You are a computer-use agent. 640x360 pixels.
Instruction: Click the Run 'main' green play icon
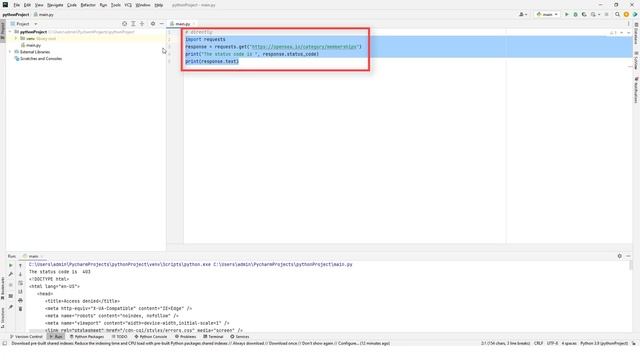tap(567, 14)
